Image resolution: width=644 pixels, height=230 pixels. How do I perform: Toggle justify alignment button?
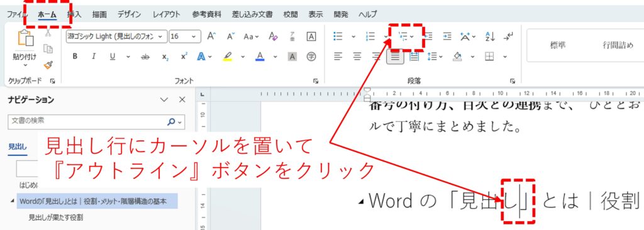click(x=395, y=57)
